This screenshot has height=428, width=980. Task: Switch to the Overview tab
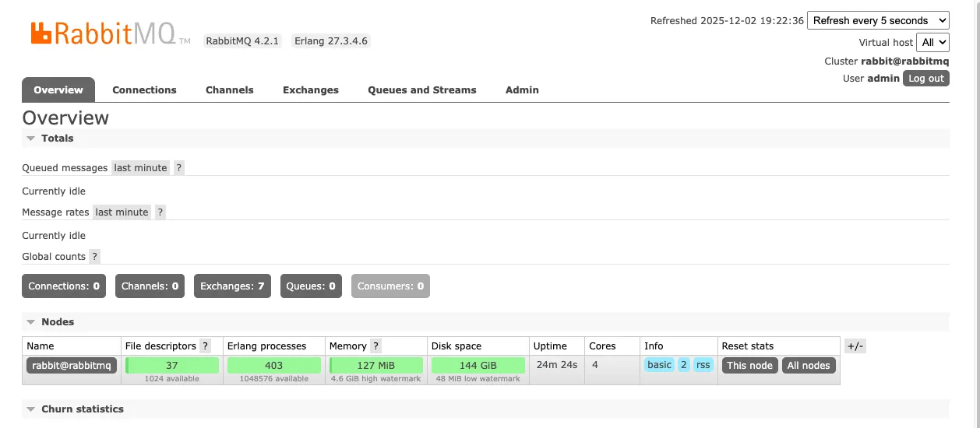pyautogui.click(x=58, y=90)
